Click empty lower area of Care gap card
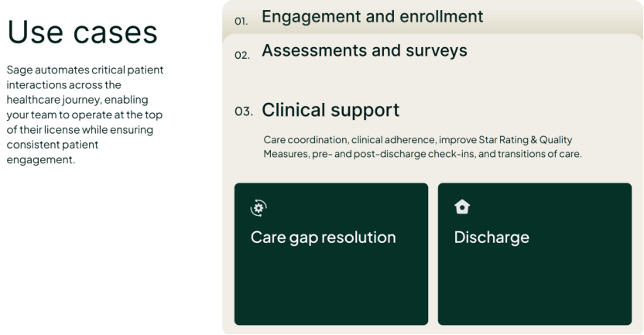This screenshot has height=335, width=644. tap(331, 294)
